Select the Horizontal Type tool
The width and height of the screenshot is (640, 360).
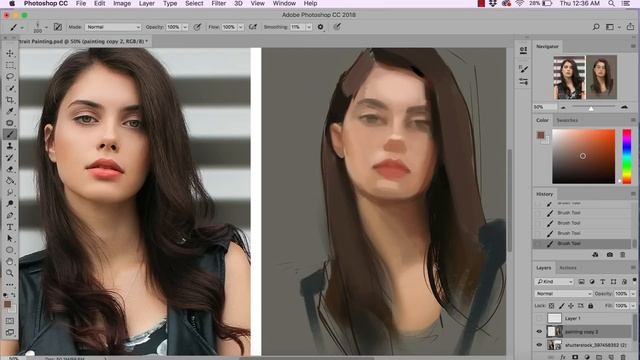pyautogui.click(x=10, y=227)
